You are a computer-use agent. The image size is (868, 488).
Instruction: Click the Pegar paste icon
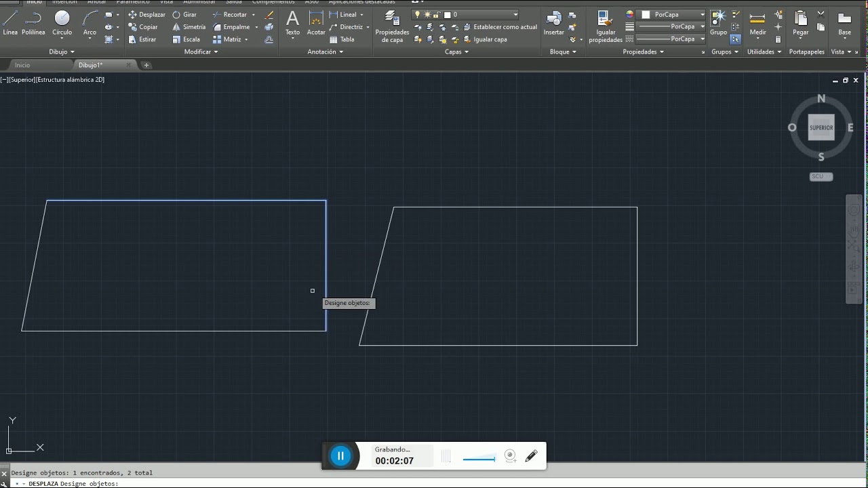pos(801,23)
